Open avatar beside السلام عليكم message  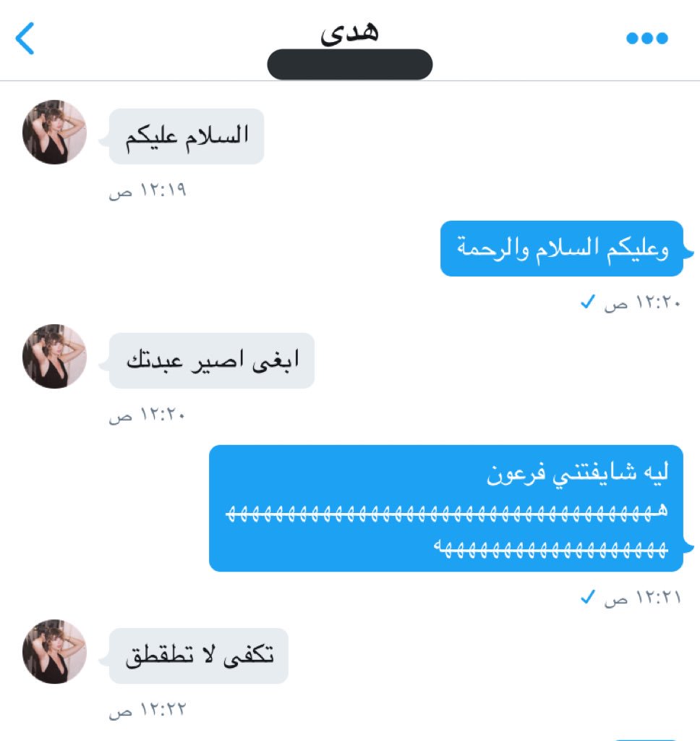click(54, 132)
